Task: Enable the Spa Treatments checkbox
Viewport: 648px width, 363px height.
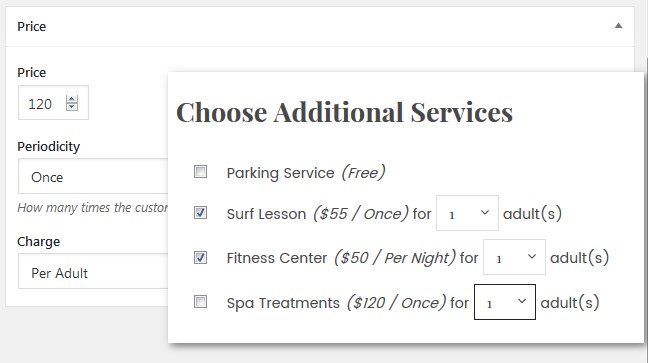Action: [200, 301]
